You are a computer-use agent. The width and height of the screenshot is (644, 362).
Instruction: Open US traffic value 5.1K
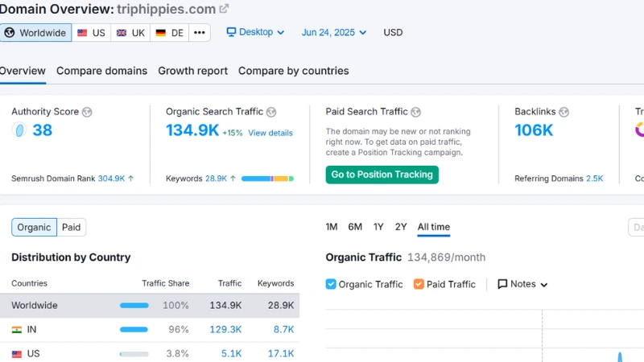click(x=231, y=354)
